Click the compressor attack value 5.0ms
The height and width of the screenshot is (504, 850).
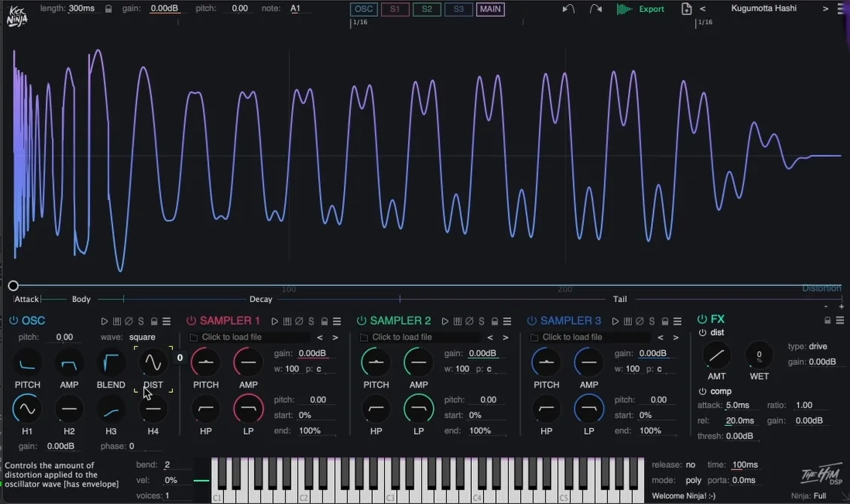tap(737, 406)
